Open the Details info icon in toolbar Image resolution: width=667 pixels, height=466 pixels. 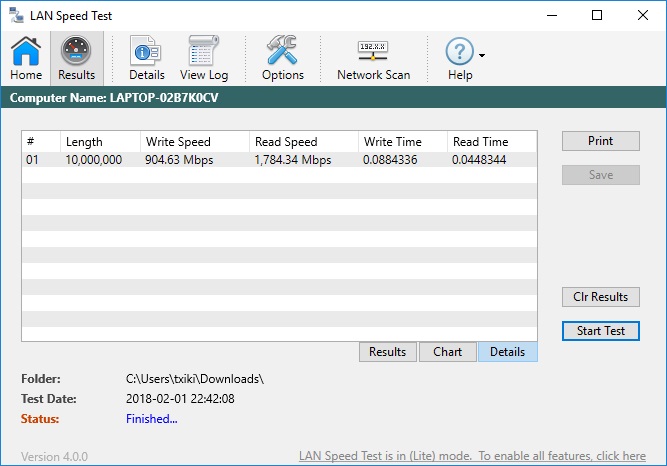[x=146, y=58]
